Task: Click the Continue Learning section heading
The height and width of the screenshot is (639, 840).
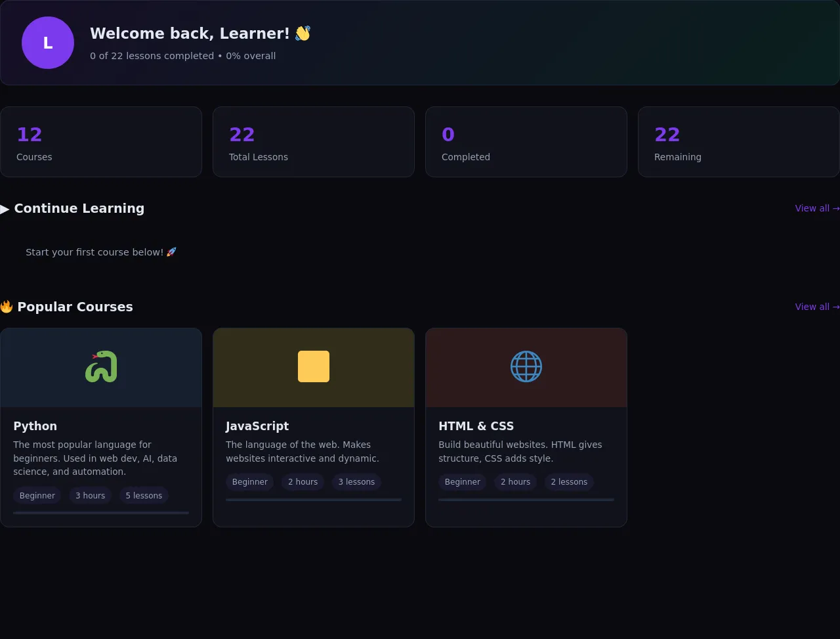Action: tap(72, 208)
